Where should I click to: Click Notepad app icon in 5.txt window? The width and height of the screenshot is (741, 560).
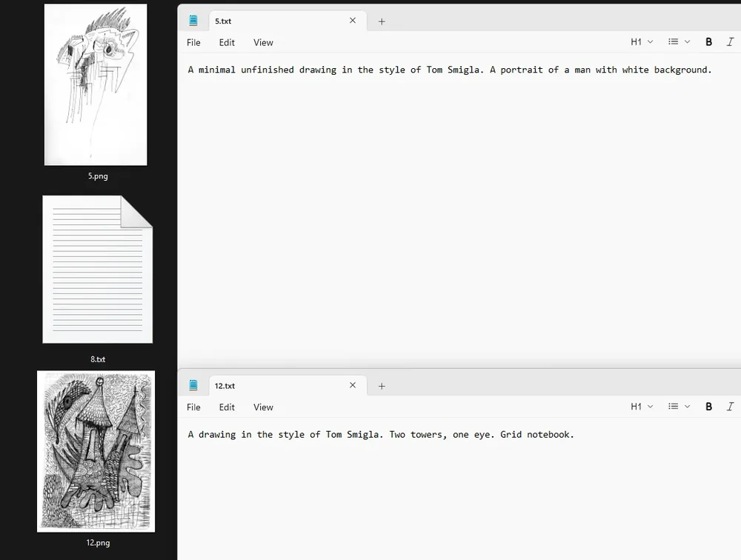point(193,20)
